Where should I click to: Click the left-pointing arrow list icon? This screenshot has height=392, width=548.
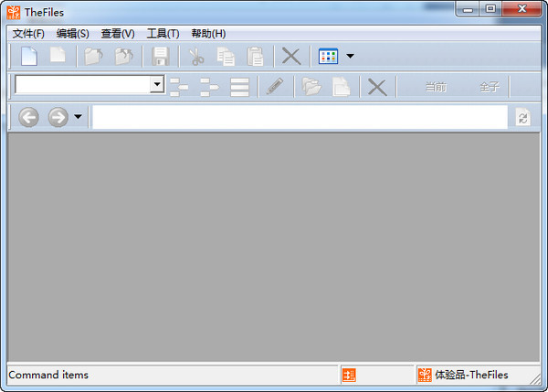[x=179, y=87]
